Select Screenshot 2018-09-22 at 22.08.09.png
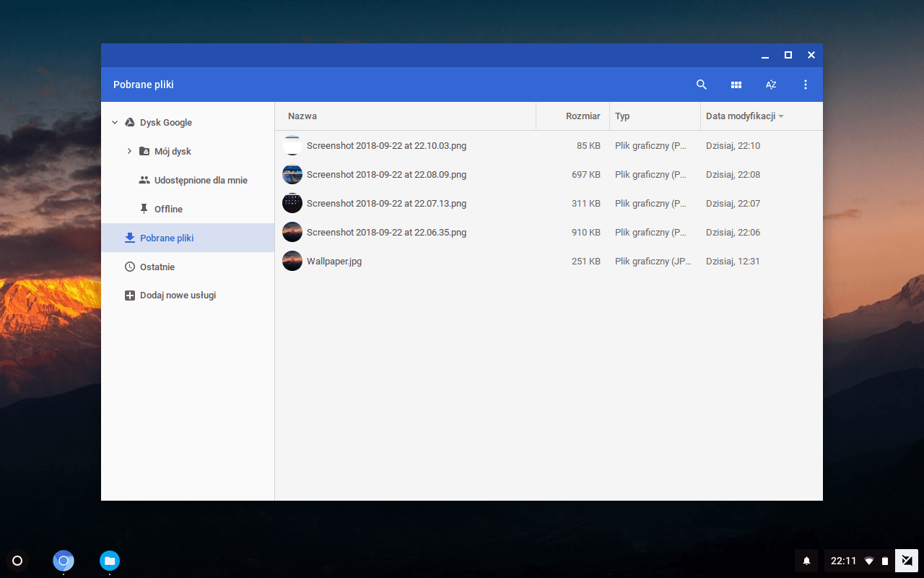This screenshot has height=578, width=924. 386,174
